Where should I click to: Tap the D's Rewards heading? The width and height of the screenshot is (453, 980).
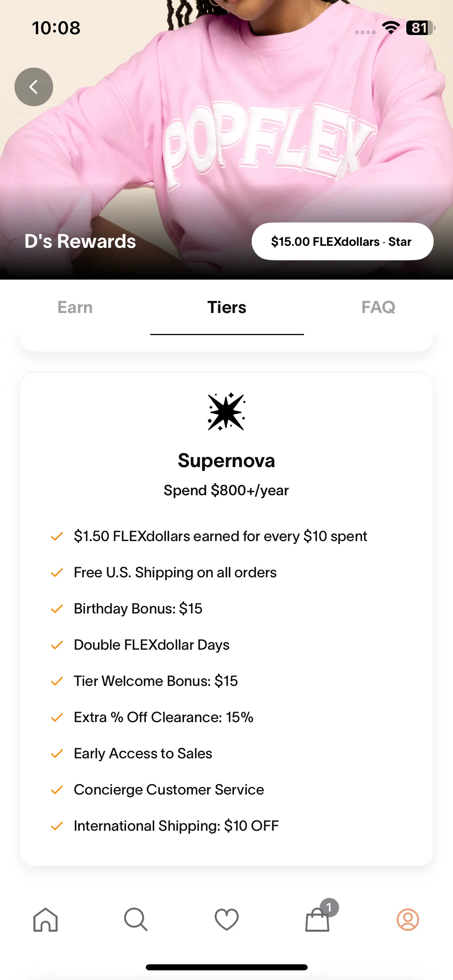pos(80,241)
